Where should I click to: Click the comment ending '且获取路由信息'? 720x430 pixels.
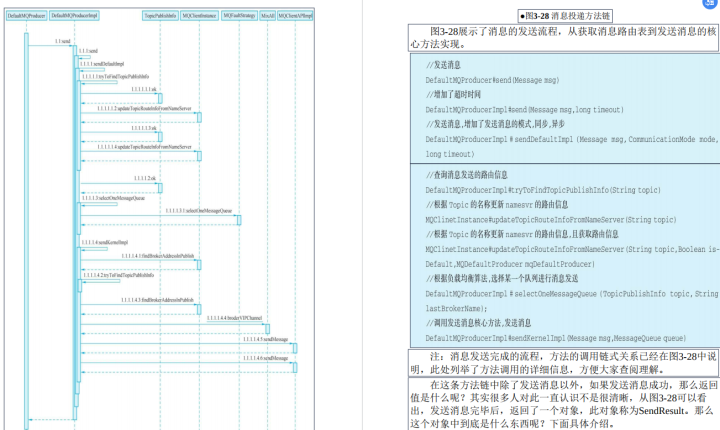click(522, 234)
